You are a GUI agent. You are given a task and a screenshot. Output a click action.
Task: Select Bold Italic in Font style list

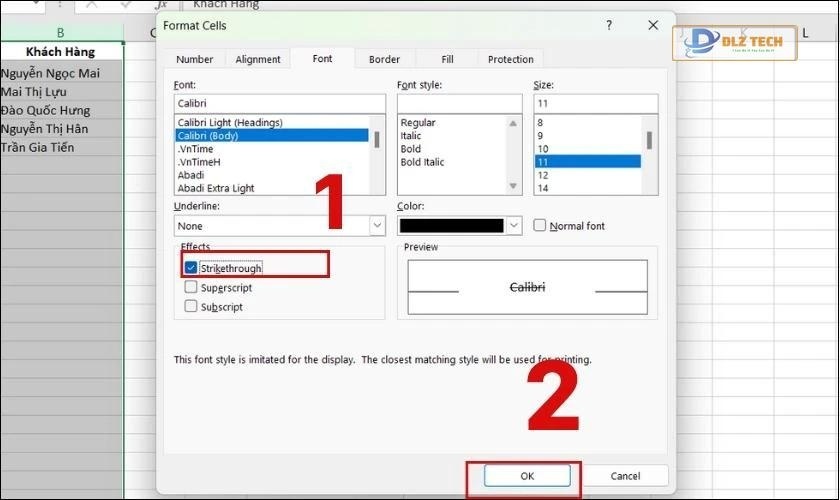422,162
